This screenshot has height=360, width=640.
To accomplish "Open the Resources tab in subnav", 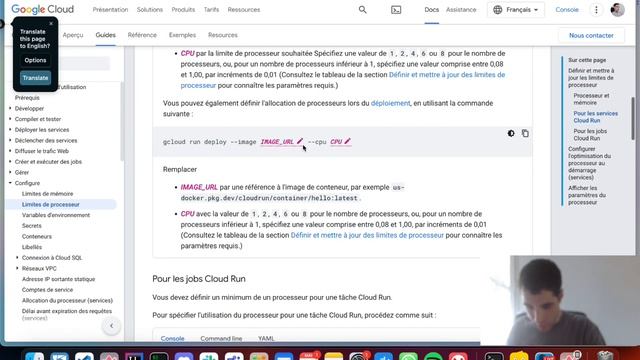I will pos(222,35).
